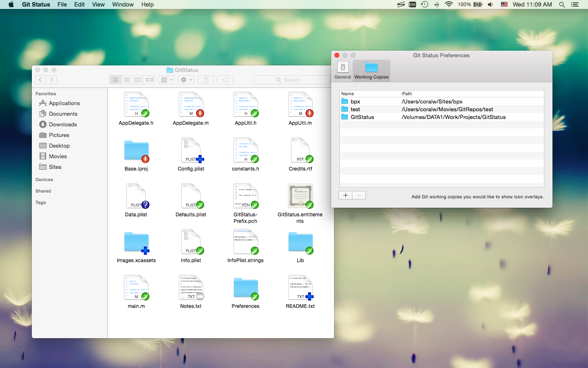Open the Finder action gear menu
This screenshot has width=588, height=368.
click(x=186, y=80)
